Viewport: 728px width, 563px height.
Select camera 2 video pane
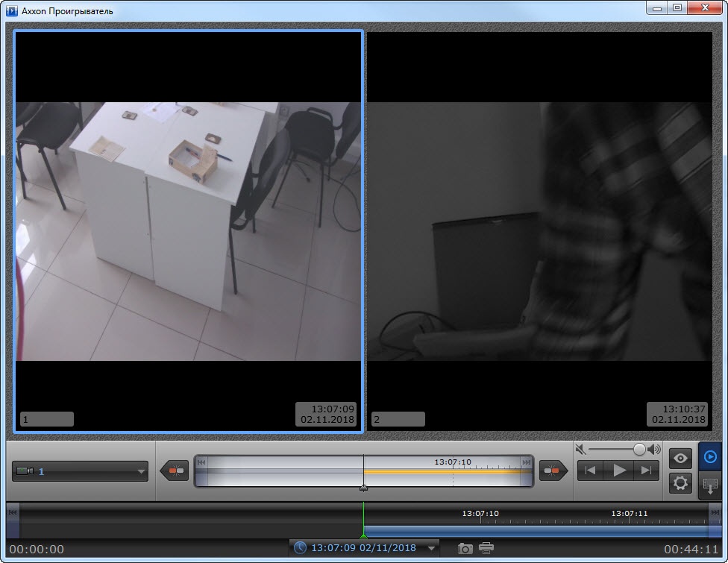click(x=539, y=231)
